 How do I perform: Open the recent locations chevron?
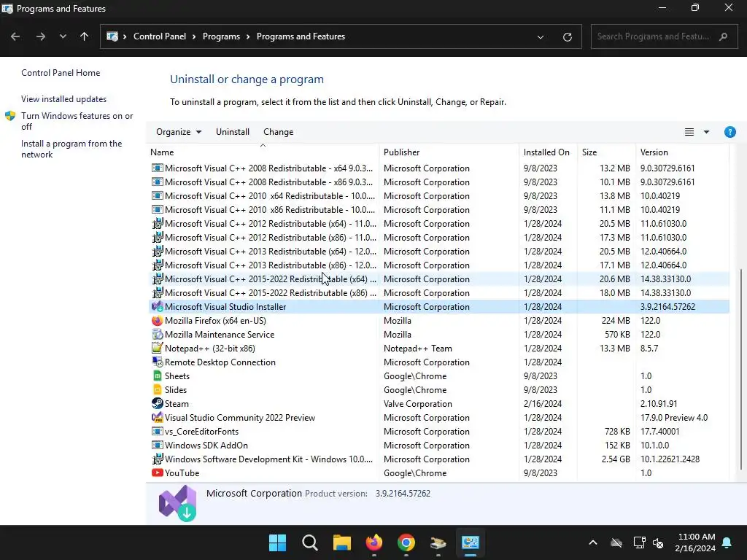click(63, 36)
